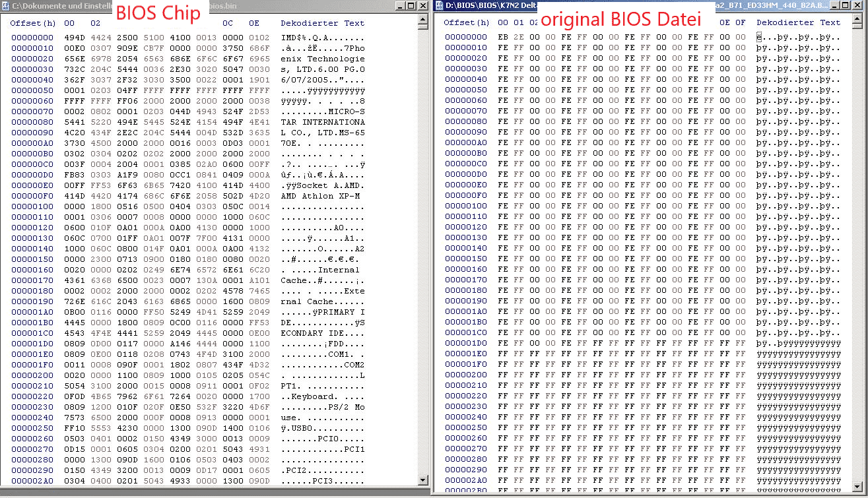Viewport: 868px width, 498px height.
Task: Click decoded text 'TAR INTERNATIONA'
Action: click(323, 122)
